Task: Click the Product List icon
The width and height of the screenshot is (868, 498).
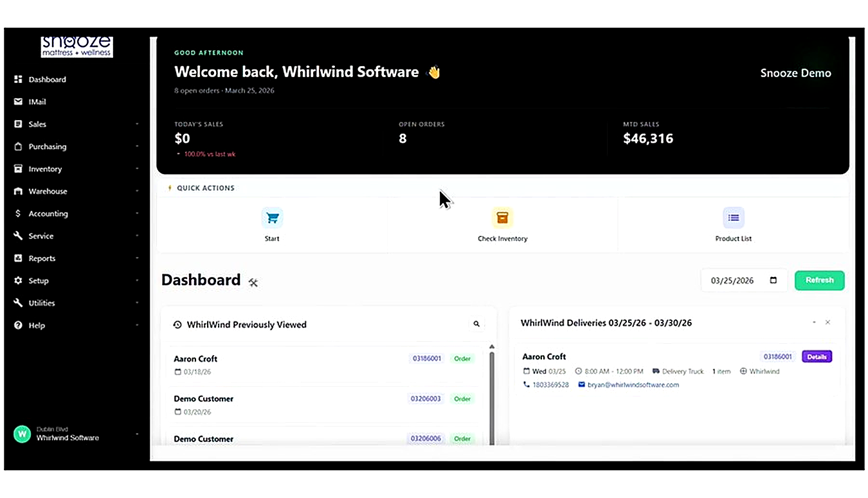Action: (x=734, y=218)
